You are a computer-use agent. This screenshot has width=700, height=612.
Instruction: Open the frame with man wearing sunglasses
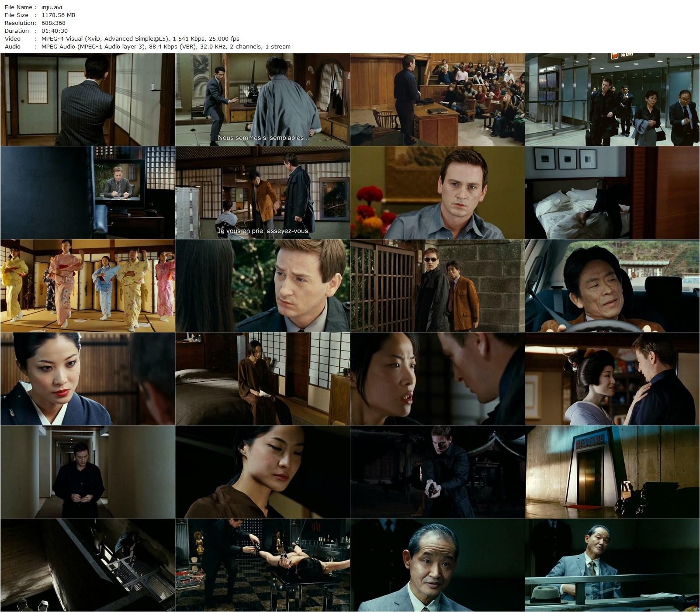[437, 286]
